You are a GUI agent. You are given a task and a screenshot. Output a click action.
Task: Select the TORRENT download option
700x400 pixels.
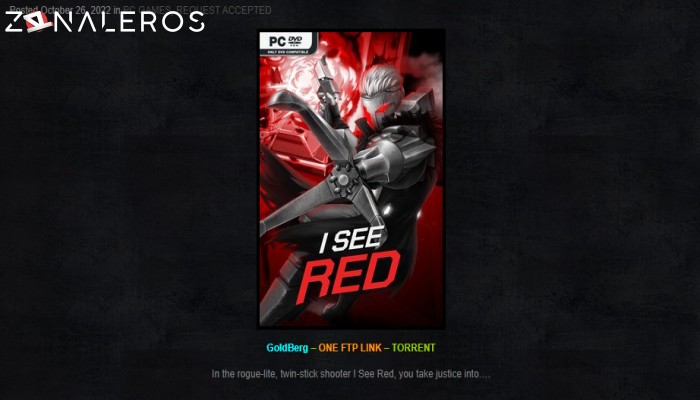click(x=413, y=348)
